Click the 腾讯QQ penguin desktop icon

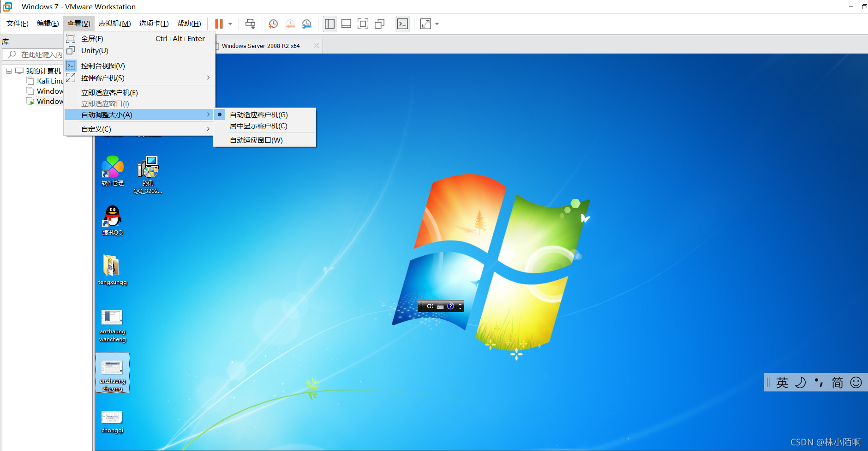pyautogui.click(x=113, y=221)
